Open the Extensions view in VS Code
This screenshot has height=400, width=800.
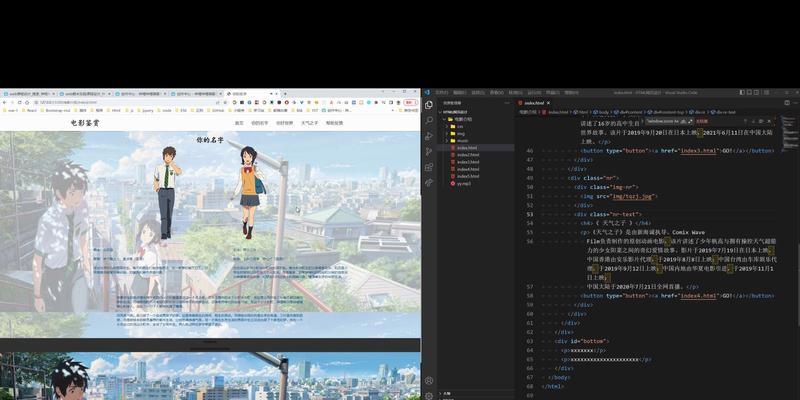coord(429,167)
